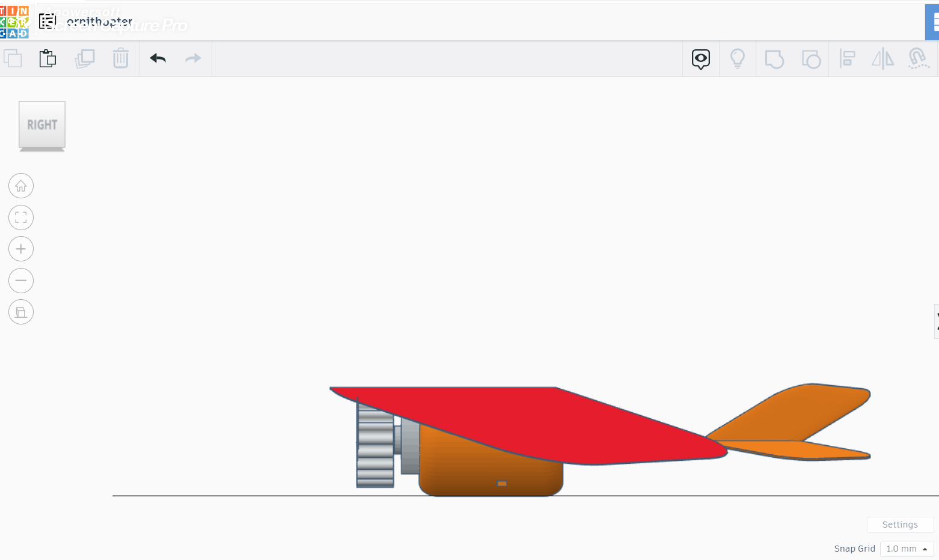Toggle orthographic view mode
Screen dimensions: 939x560
point(21,312)
